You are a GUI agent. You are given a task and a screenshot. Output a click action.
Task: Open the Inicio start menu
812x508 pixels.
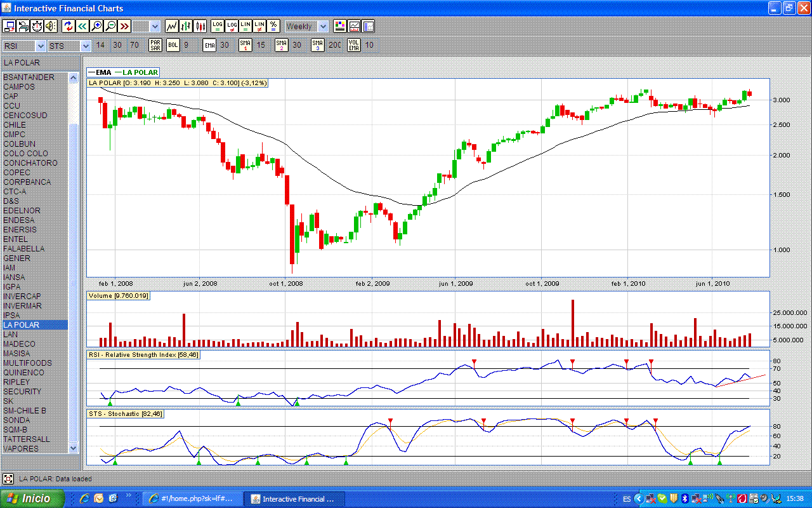click(33, 498)
